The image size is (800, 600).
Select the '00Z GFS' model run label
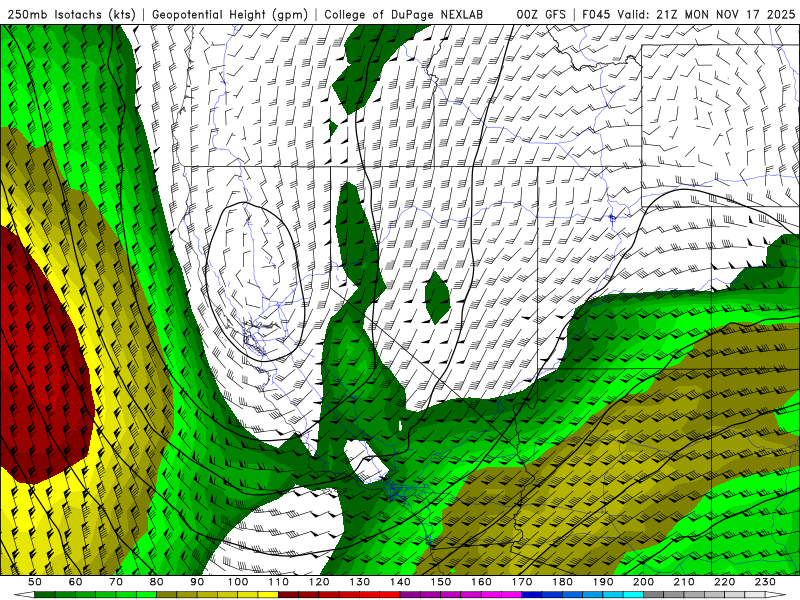pyautogui.click(x=541, y=15)
